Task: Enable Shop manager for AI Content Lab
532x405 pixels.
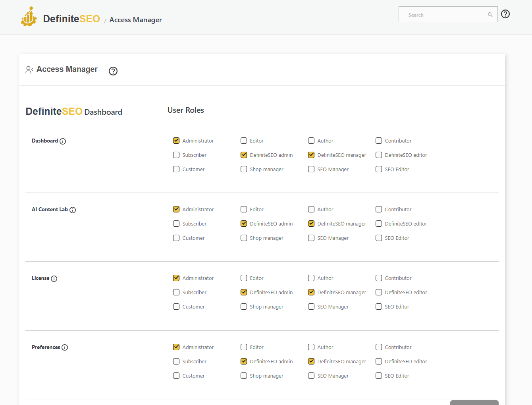Action: point(244,238)
